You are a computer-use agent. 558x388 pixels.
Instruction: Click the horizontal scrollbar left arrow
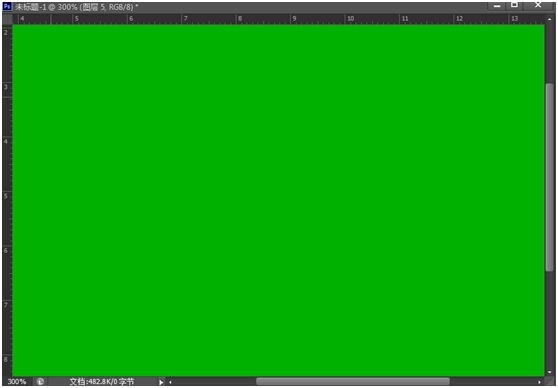(x=170, y=382)
